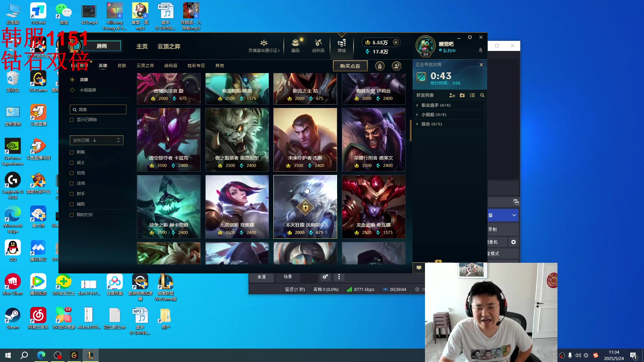Click OBS 来源 button
Viewport: 644px width, 362px height.
(x=262, y=277)
